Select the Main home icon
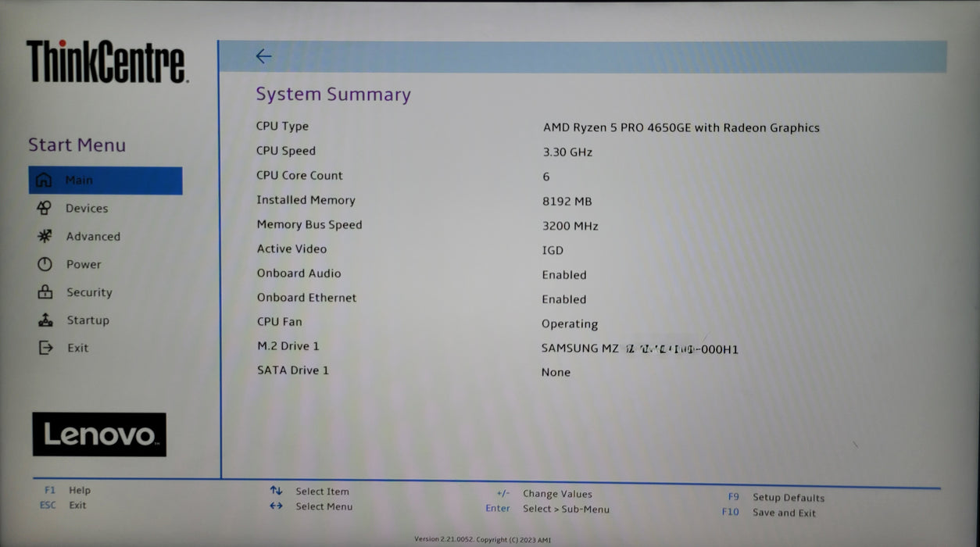This screenshot has height=547, width=980. click(45, 181)
